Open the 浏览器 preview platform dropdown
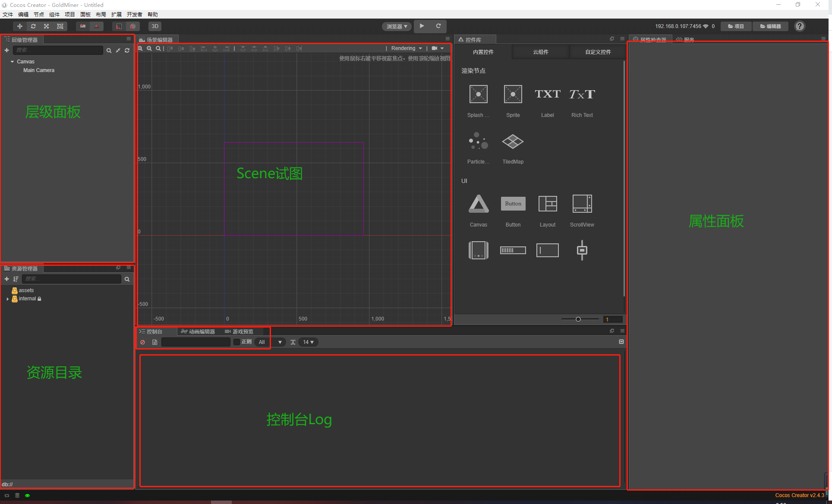This screenshot has height=504, width=832. point(397,26)
